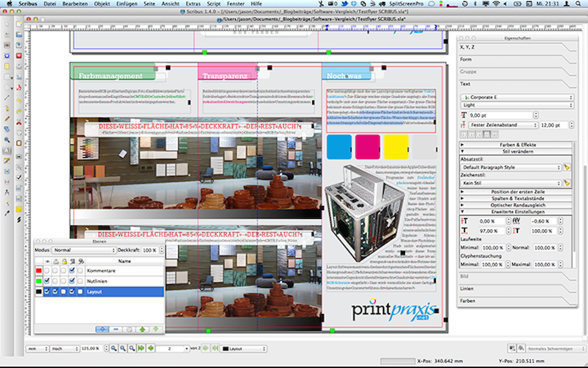Open the Corporate E font family dropdown

[x=517, y=97]
